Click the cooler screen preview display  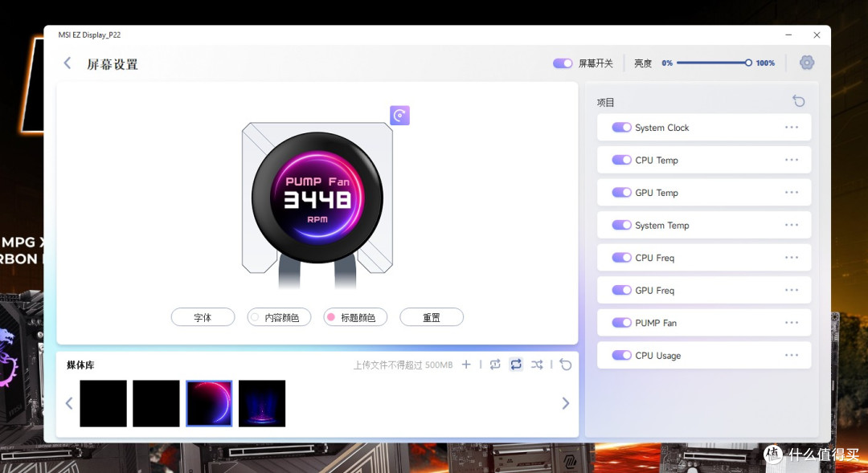coord(317,198)
